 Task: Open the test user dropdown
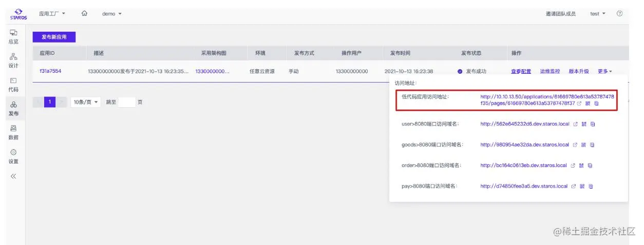598,14
